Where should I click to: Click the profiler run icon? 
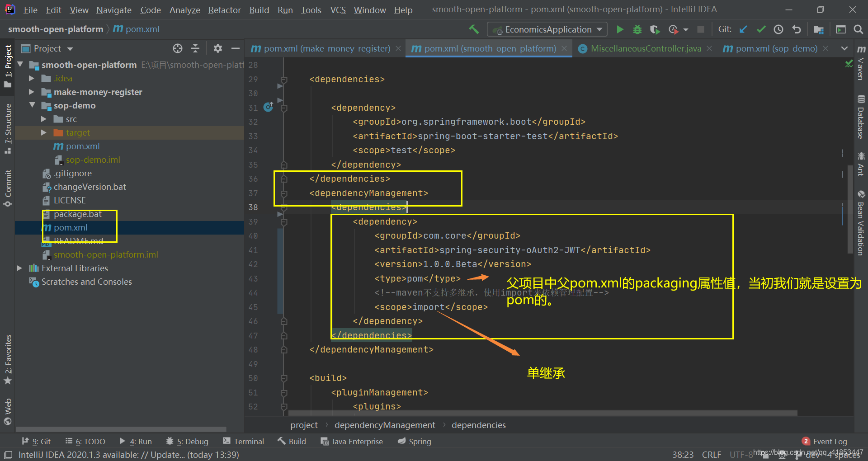[673, 29]
